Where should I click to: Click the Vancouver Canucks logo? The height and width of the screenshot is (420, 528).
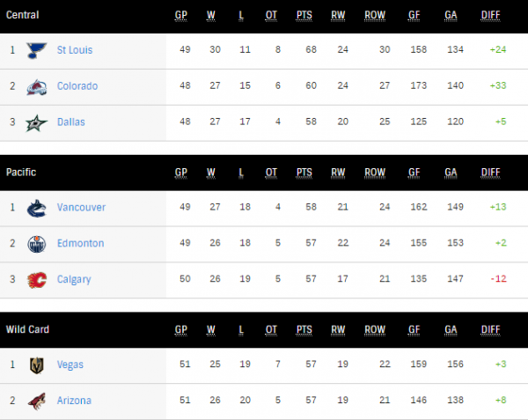[36, 208]
